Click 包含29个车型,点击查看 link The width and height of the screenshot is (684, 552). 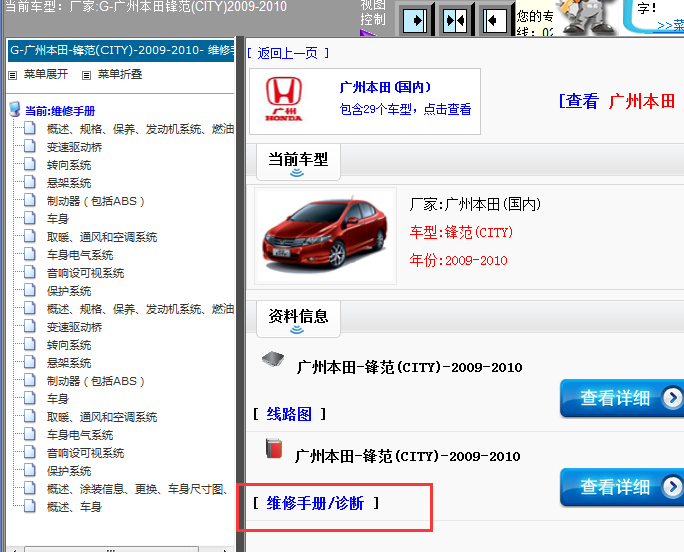[x=405, y=109]
